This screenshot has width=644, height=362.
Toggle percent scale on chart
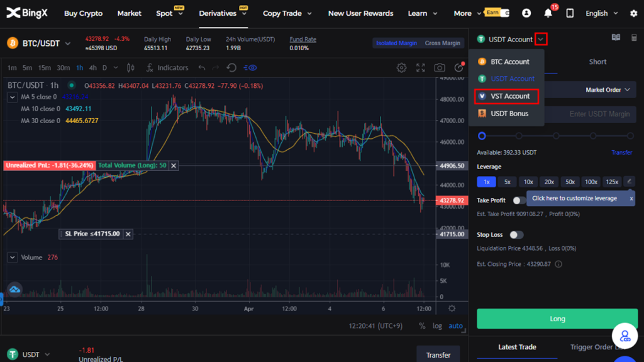[x=422, y=326]
